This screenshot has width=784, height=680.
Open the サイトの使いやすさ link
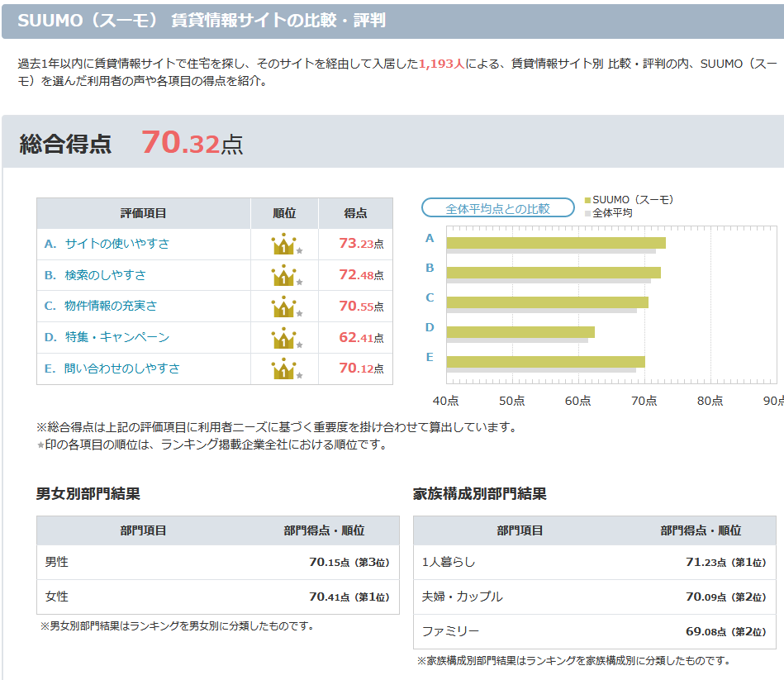[x=117, y=244]
